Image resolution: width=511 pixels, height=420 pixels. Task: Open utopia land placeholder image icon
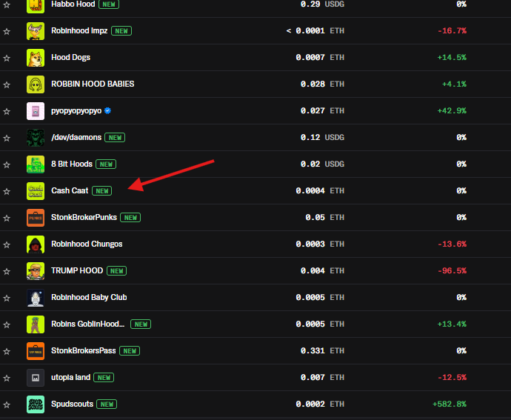(36, 378)
